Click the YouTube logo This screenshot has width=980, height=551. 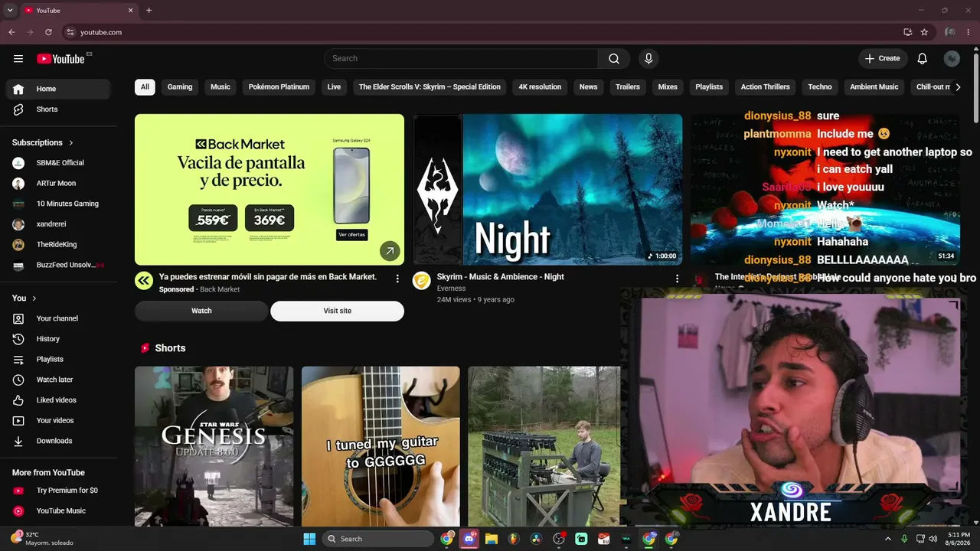click(60, 59)
